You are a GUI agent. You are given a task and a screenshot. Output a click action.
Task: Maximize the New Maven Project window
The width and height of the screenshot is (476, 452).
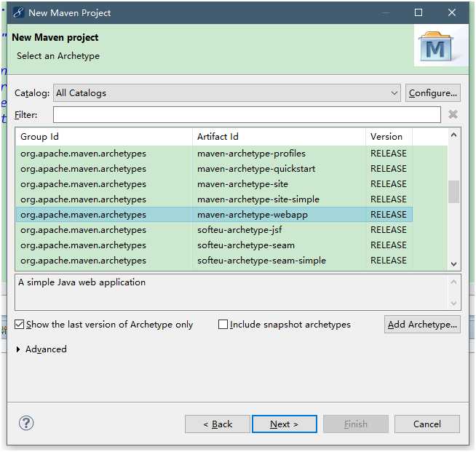pyautogui.click(x=419, y=12)
